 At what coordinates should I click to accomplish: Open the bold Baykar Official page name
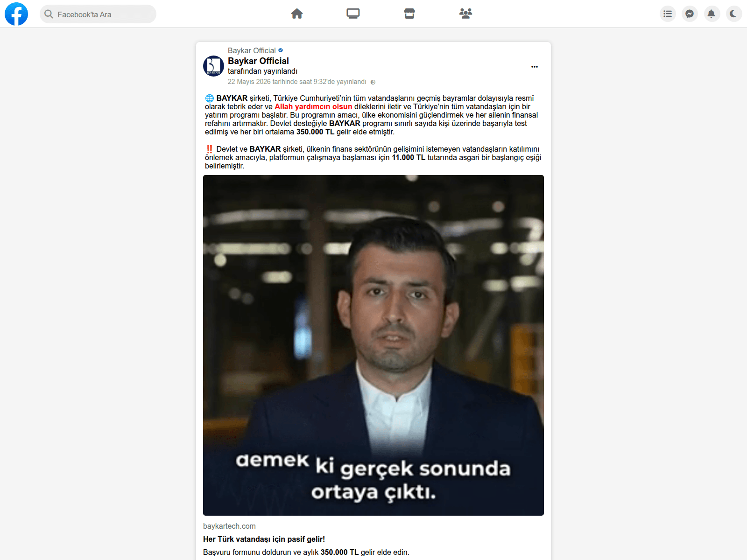click(x=258, y=61)
